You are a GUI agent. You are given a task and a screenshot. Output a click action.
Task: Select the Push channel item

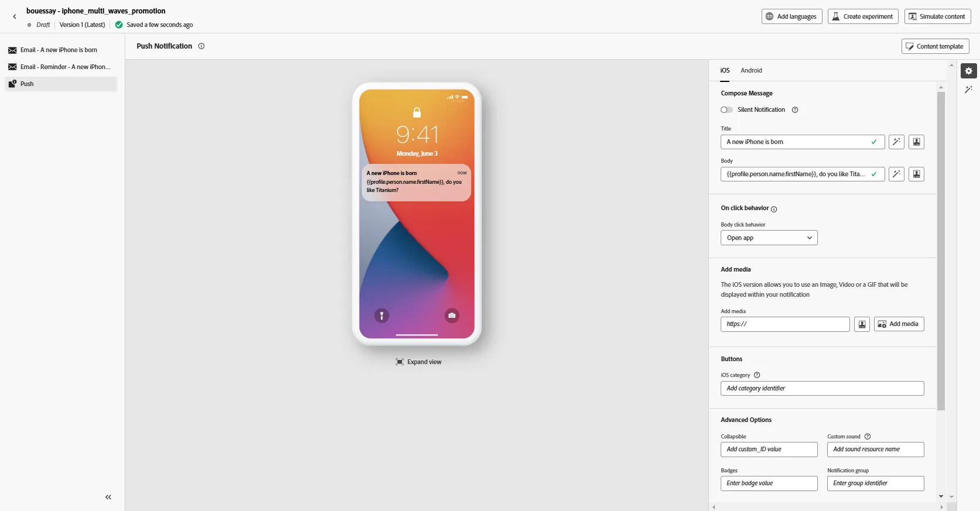point(61,84)
